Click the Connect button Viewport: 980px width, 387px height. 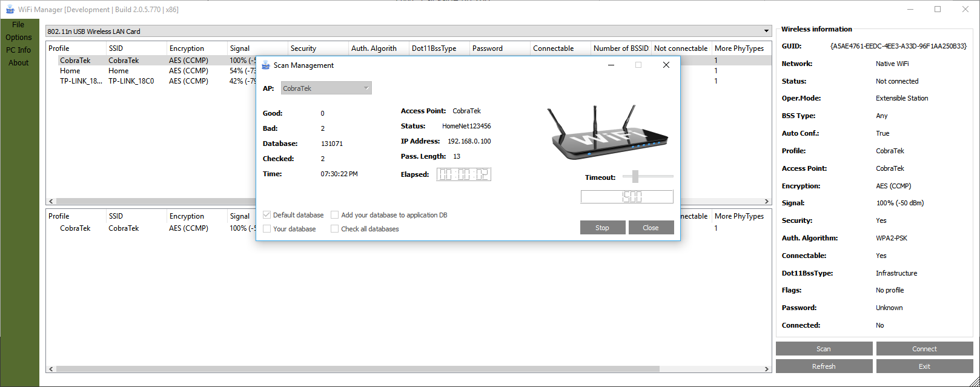coord(924,349)
